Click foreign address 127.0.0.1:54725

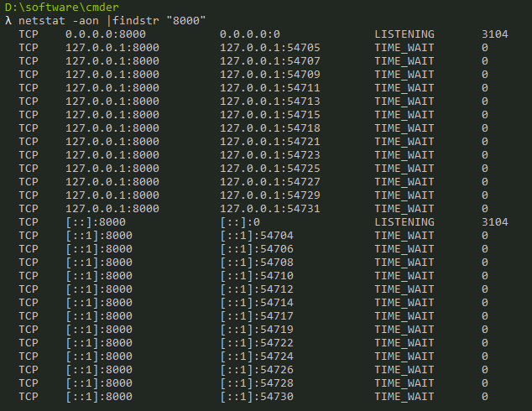[270, 169]
